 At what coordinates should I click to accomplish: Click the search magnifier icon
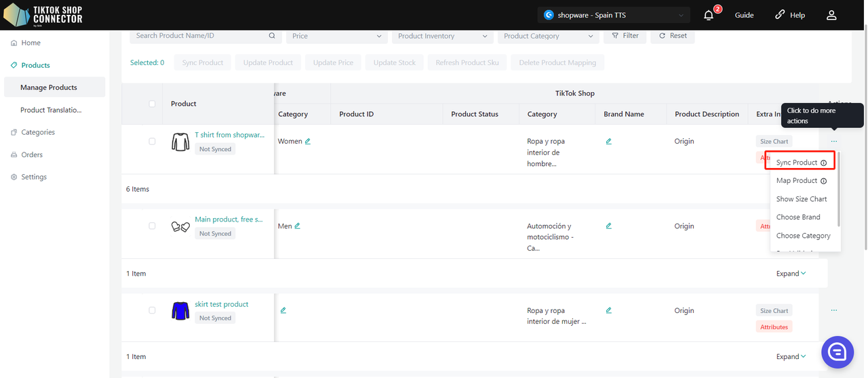point(273,36)
